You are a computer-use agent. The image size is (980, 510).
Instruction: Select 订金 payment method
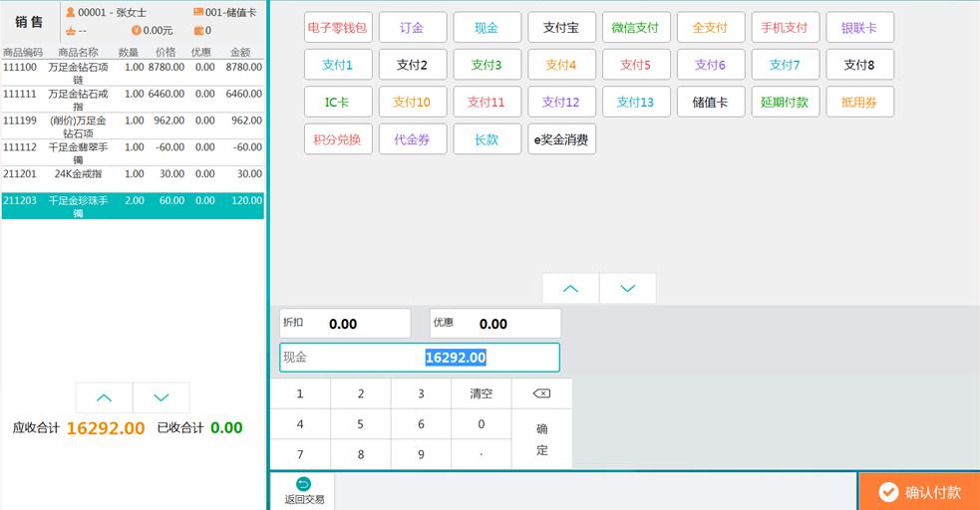[413, 28]
